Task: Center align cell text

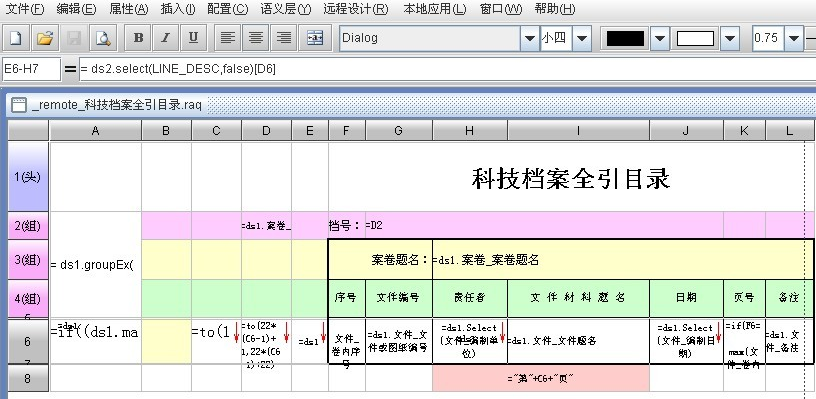Action: [x=256, y=38]
